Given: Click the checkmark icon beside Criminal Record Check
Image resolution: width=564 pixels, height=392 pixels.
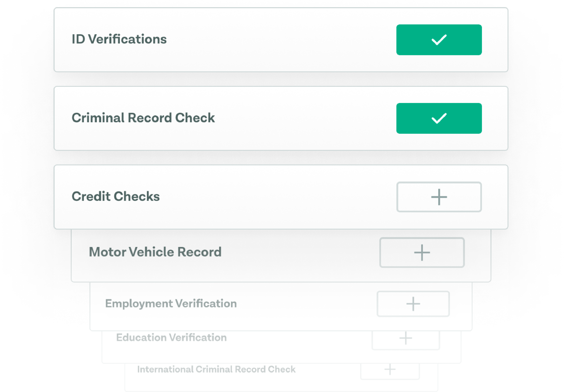Looking at the screenshot, I should [439, 118].
